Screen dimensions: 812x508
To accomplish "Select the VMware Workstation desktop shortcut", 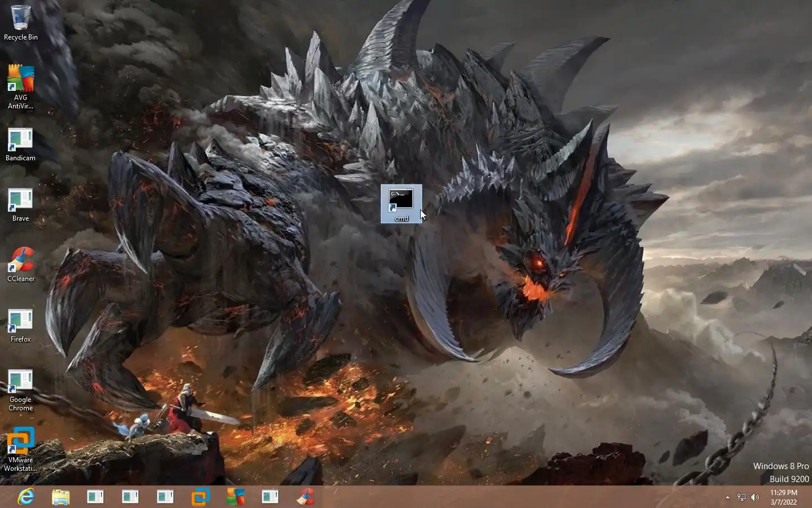I will pyautogui.click(x=20, y=450).
